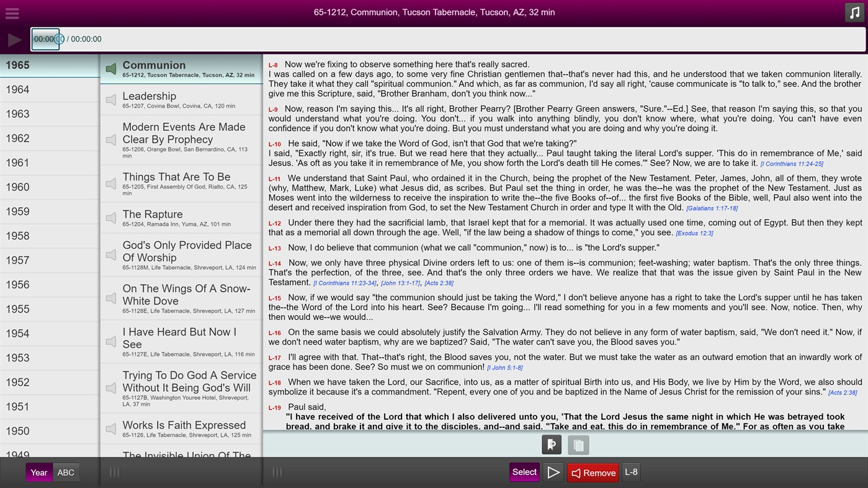
Task: Click the grip handle below the sermon list column
Action: pyautogui.click(x=277, y=472)
